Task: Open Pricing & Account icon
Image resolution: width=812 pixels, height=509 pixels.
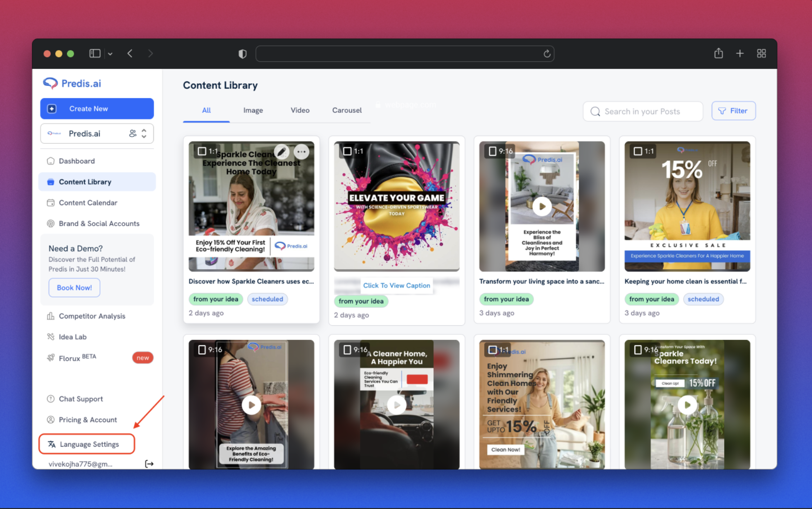Action: pyautogui.click(x=51, y=420)
